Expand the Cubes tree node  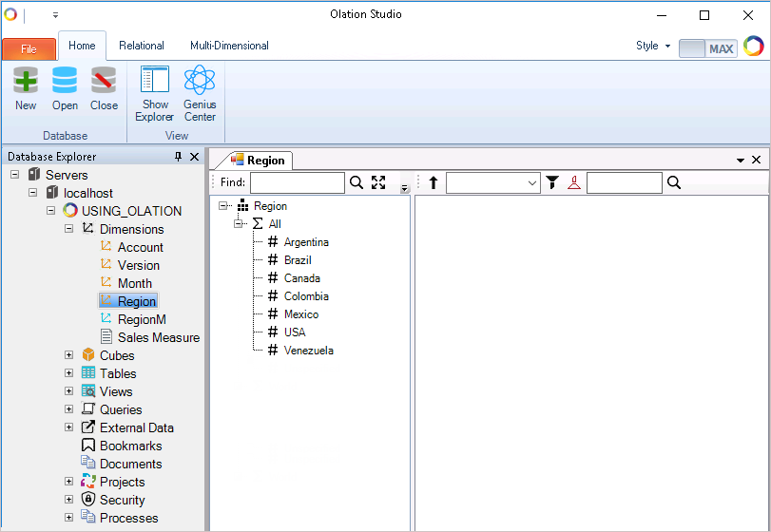click(x=68, y=355)
